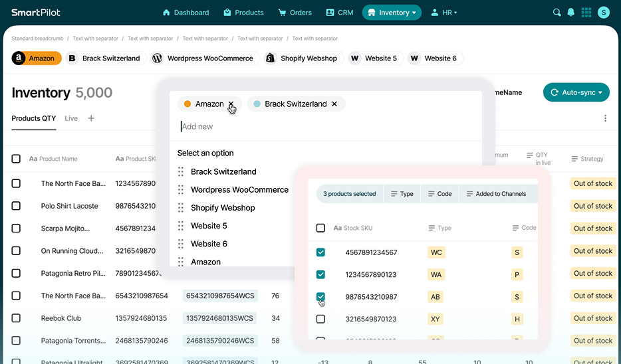
Task: Go to the Orders nav item
Action: (295, 13)
